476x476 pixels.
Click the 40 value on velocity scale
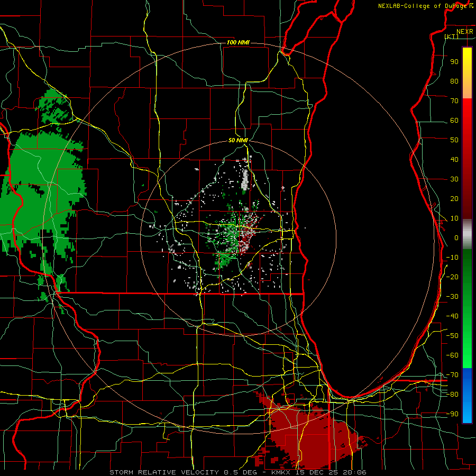pyautogui.click(x=454, y=159)
